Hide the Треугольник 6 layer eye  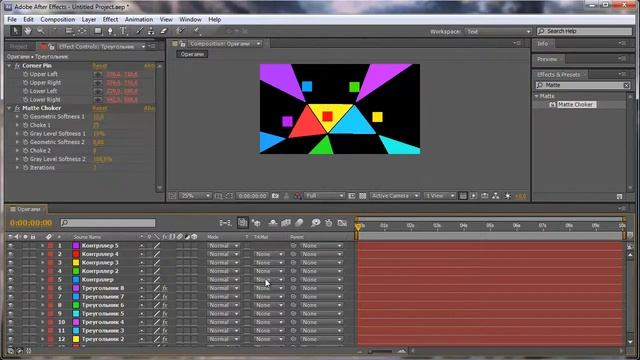(x=11, y=305)
